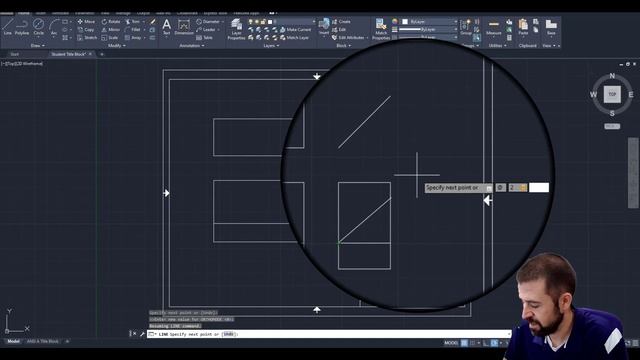The image size is (640, 360).
Task: Select the Line drawing tool
Action: tap(7, 27)
